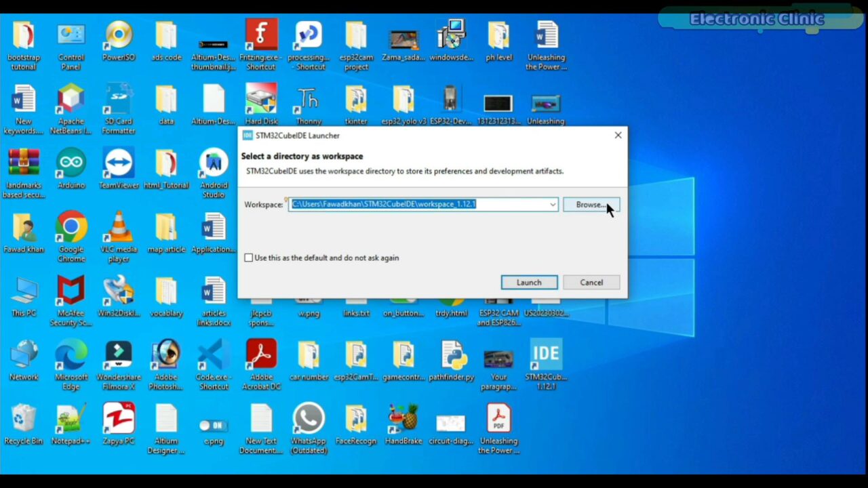Select the Recycle Bin icon
This screenshot has height=488, width=868.
24,424
